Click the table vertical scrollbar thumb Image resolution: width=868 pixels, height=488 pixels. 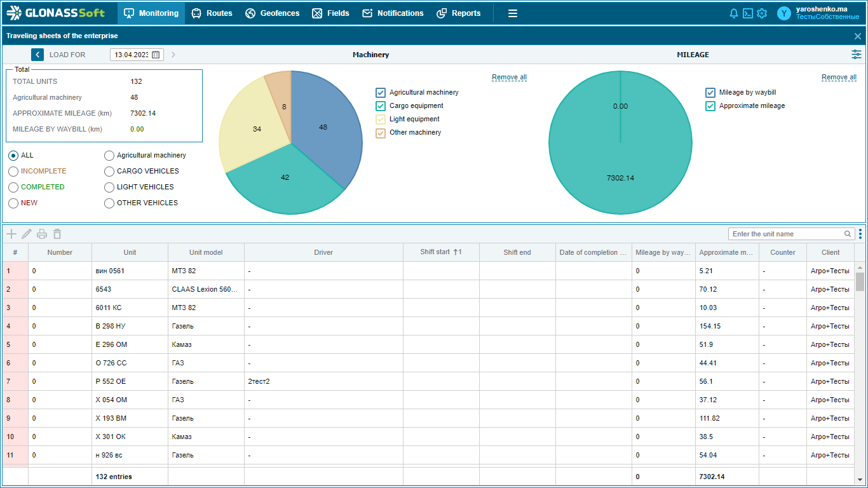860,281
